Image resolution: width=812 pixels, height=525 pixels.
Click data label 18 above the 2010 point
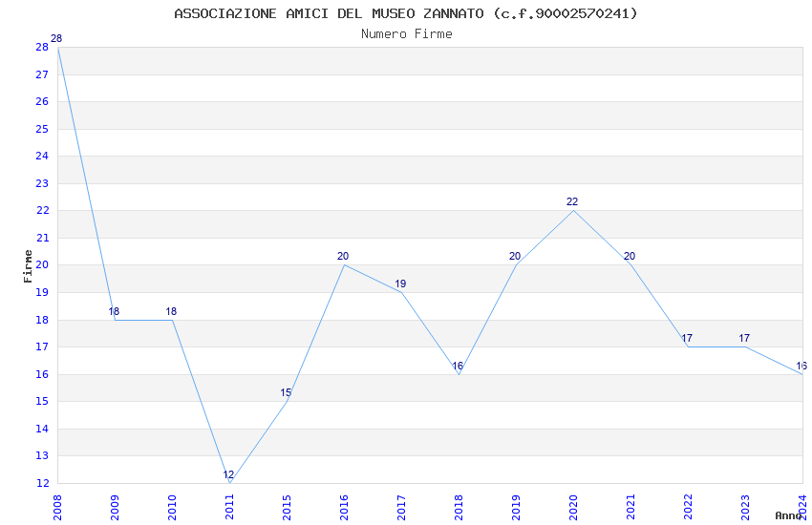pyautogui.click(x=171, y=311)
